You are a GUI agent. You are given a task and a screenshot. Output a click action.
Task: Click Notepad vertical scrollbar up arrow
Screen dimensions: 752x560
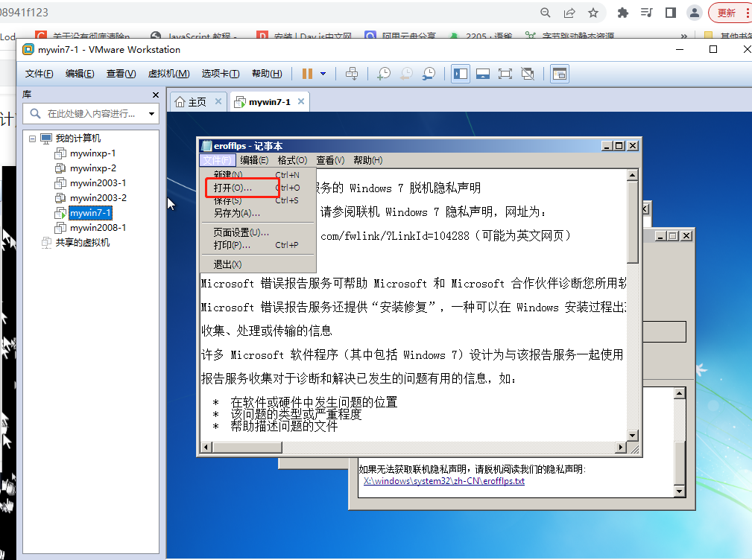[633, 175]
